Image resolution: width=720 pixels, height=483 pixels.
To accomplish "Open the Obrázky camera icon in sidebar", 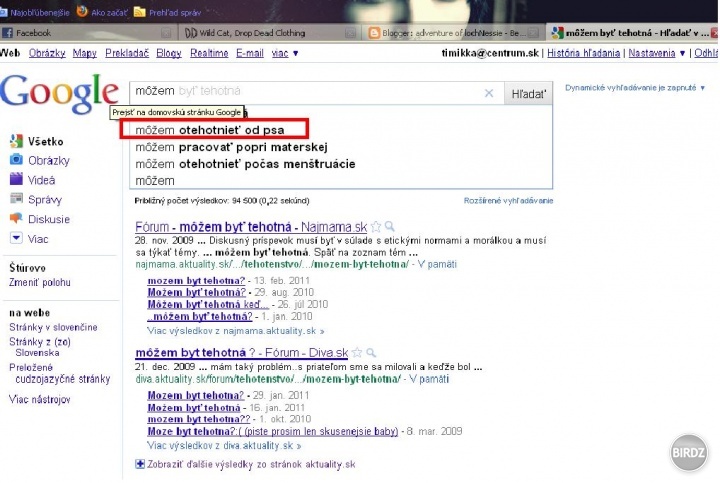I will pos(16,160).
